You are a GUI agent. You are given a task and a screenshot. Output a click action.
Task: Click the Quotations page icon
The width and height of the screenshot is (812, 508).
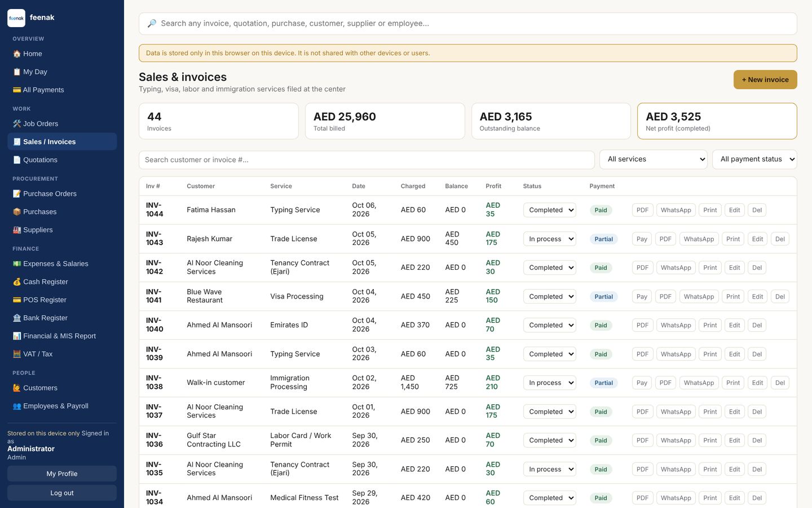[17, 160]
